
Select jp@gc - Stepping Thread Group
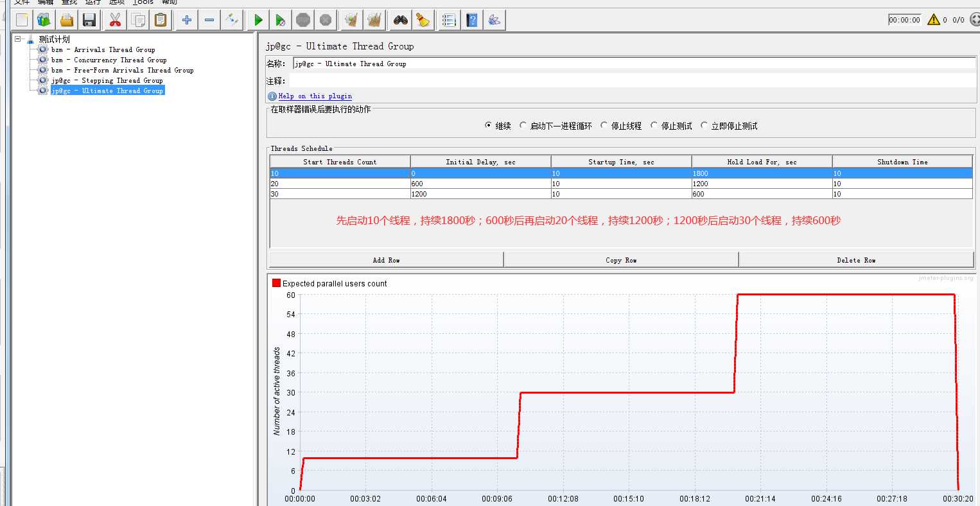pos(107,80)
